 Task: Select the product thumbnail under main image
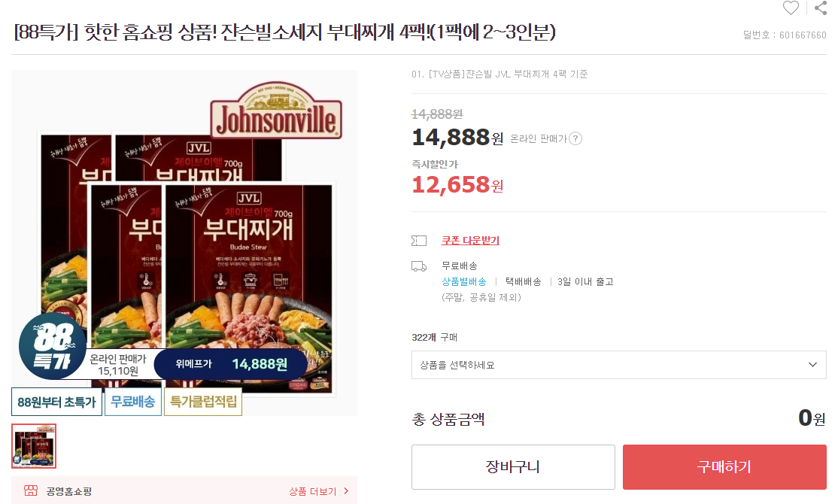[34, 446]
